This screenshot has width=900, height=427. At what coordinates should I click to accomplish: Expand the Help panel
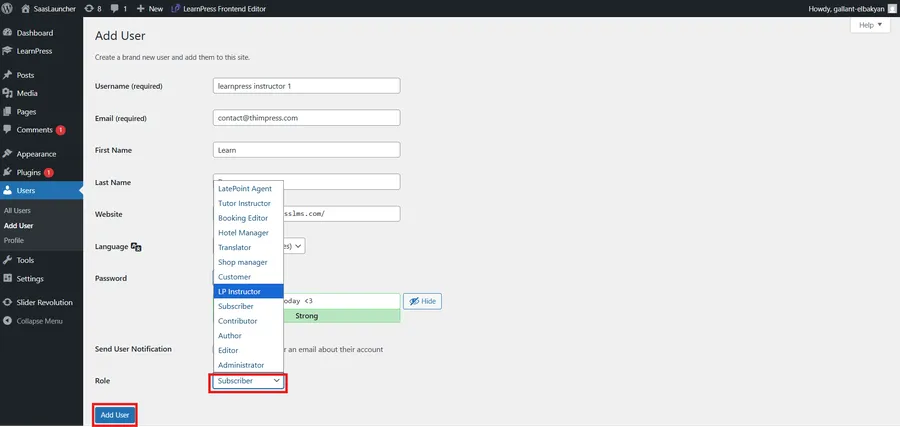(x=870, y=25)
